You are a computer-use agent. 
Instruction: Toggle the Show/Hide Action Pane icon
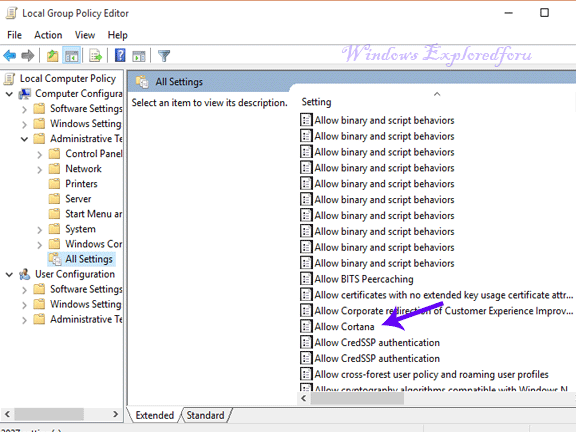139,56
